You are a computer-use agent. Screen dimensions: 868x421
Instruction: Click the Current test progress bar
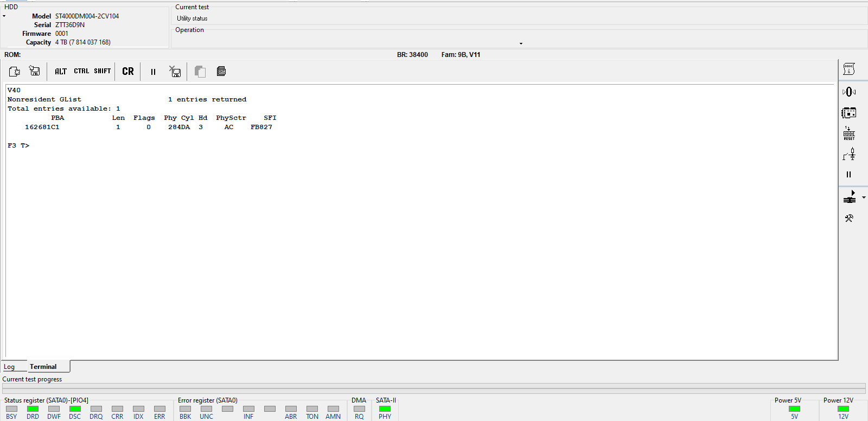[434, 388]
